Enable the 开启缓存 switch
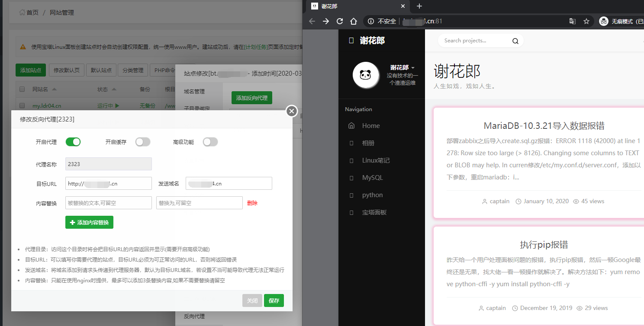Screen dimensions: 644x326 pos(143,142)
